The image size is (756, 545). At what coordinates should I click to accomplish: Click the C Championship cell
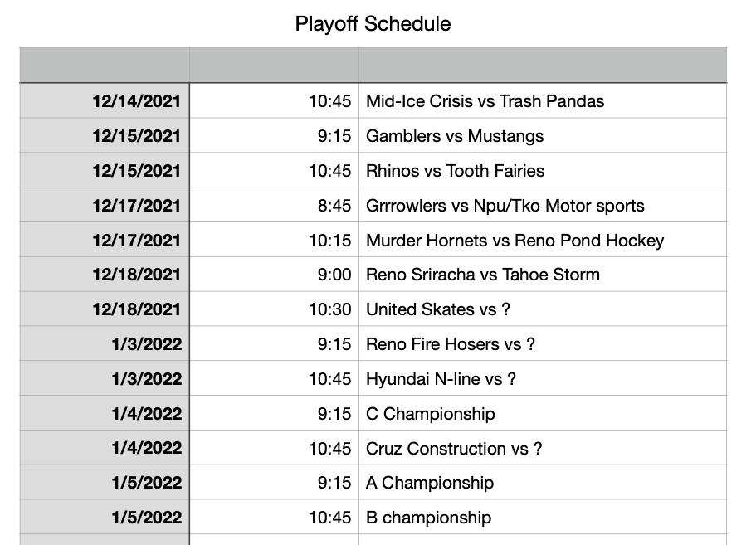(x=430, y=414)
